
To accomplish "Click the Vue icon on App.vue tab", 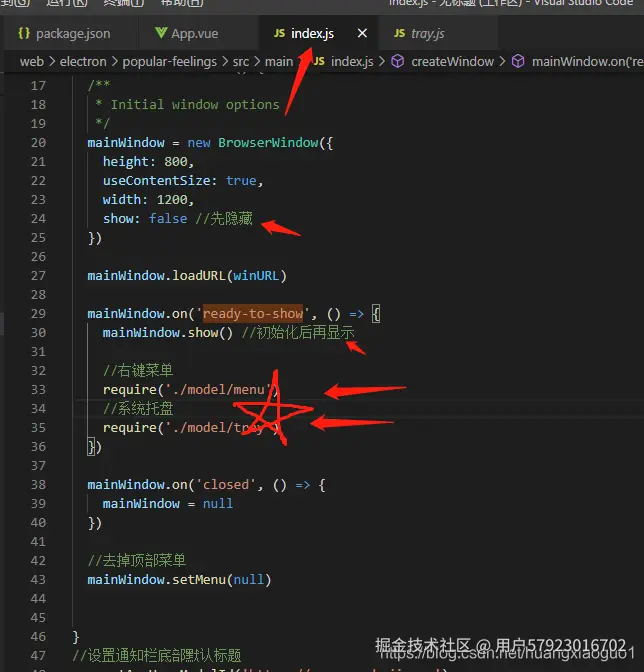I will coord(161,33).
